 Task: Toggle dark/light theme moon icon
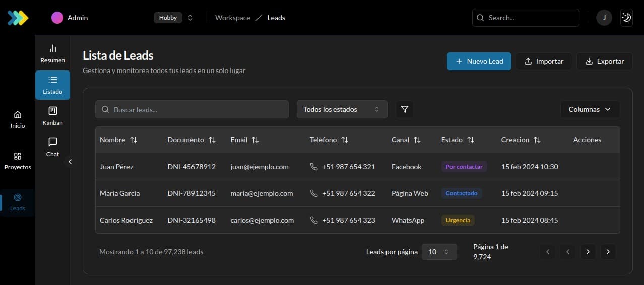[626, 18]
